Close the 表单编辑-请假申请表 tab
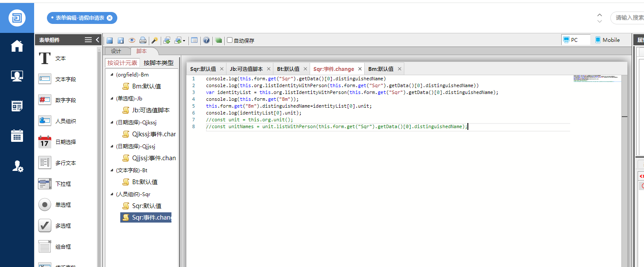Image resolution: width=644 pixels, height=267 pixels. [x=110, y=18]
